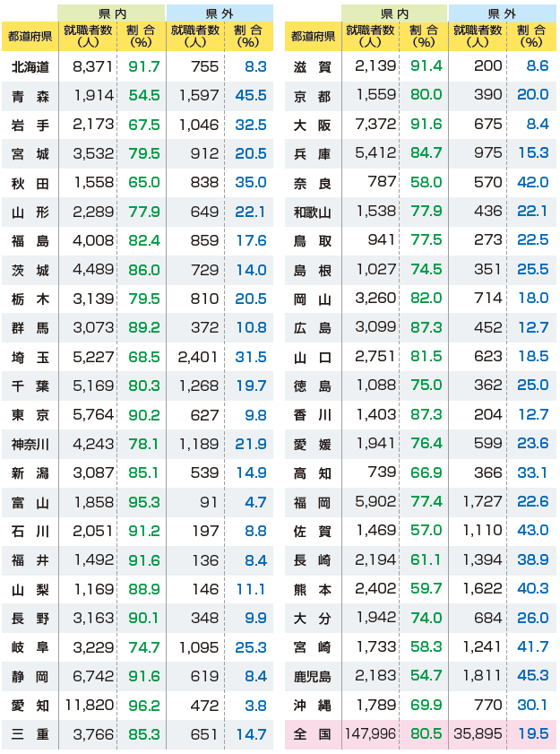
Task: Click 佐賀's out-of-prefecture percentage 43.0
Action: [x=533, y=531]
